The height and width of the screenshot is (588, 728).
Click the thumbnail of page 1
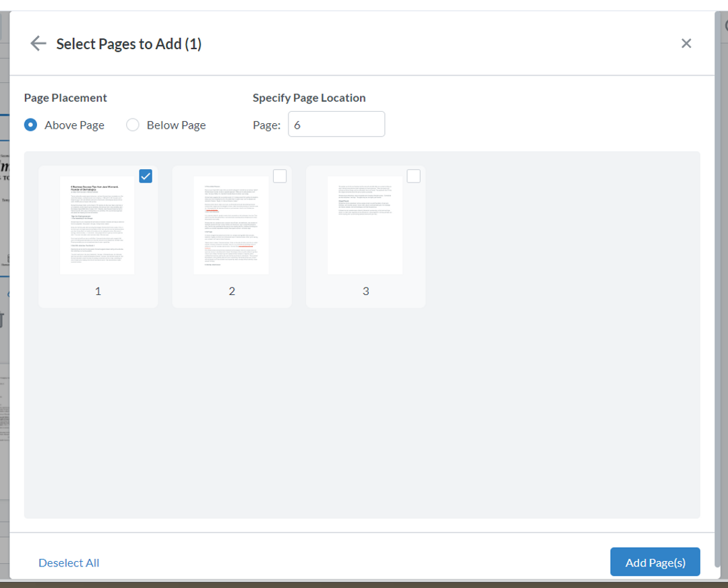tap(97, 224)
